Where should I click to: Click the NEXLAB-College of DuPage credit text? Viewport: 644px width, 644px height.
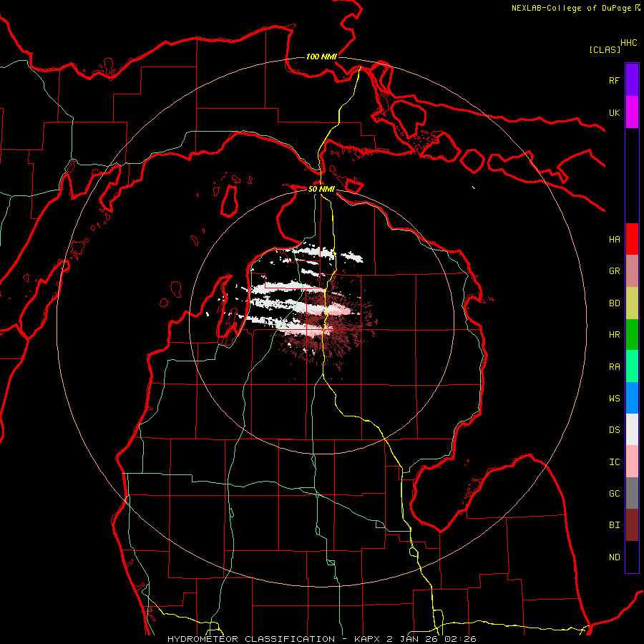[571, 8]
